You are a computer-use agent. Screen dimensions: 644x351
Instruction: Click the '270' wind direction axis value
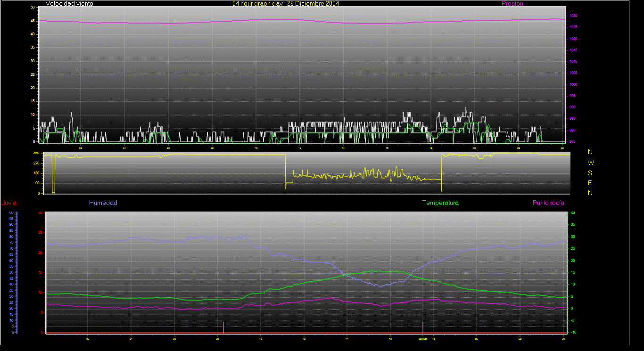(36, 163)
